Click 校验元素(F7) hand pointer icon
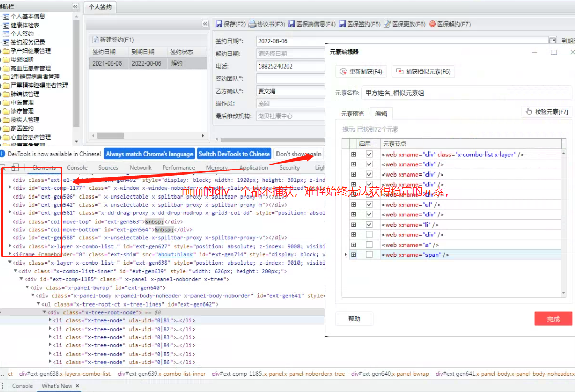Viewport: 575px width, 392px height. pyautogui.click(x=528, y=112)
